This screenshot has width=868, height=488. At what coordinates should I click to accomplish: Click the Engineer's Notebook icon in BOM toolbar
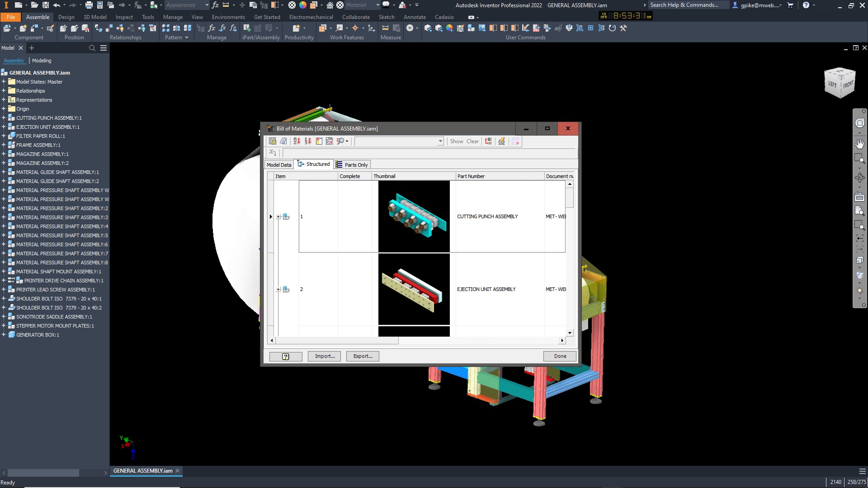(x=283, y=141)
